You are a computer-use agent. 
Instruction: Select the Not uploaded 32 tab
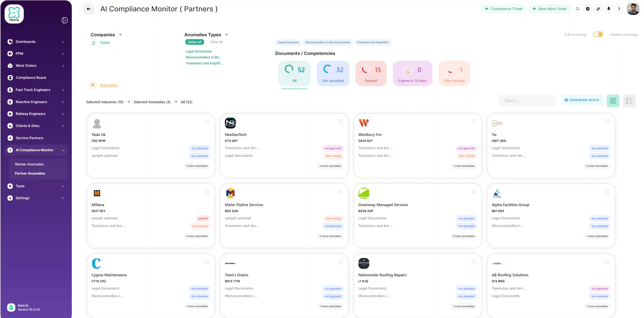333,74
